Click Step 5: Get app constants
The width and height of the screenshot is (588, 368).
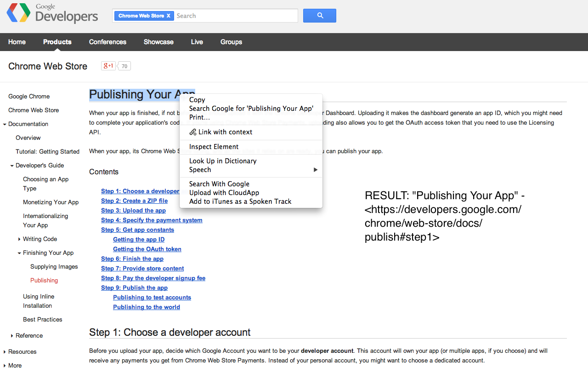[137, 230]
